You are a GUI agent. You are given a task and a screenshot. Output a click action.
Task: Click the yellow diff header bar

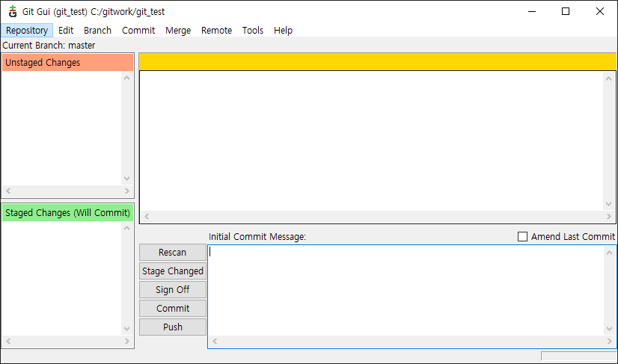378,62
